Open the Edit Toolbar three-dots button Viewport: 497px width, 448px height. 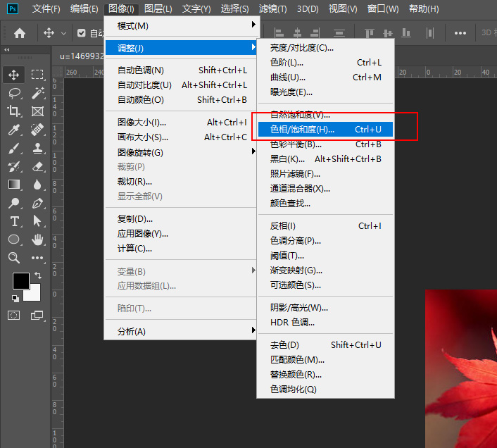pyautogui.click(x=37, y=258)
